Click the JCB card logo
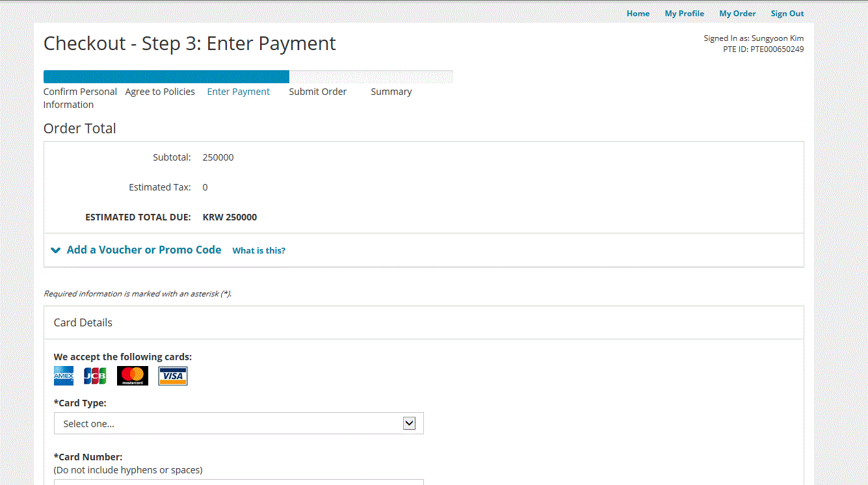The height and width of the screenshot is (485, 868). [95, 376]
